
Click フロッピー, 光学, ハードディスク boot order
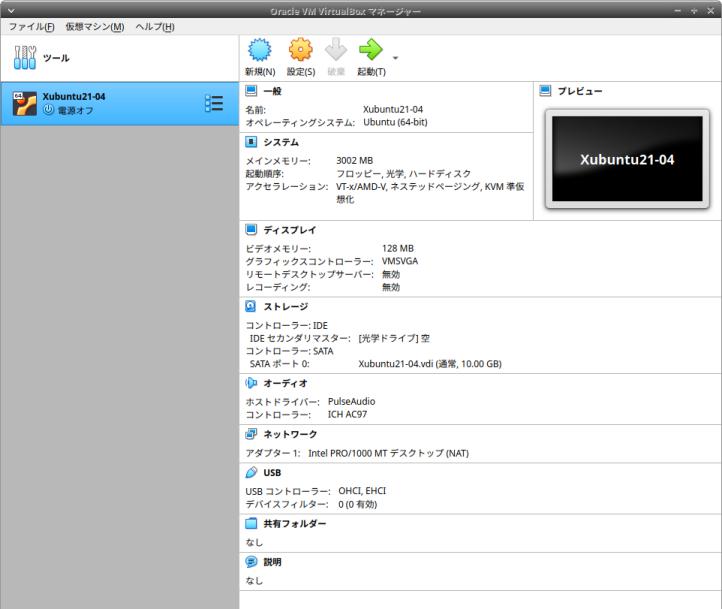(x=403, y=174)
